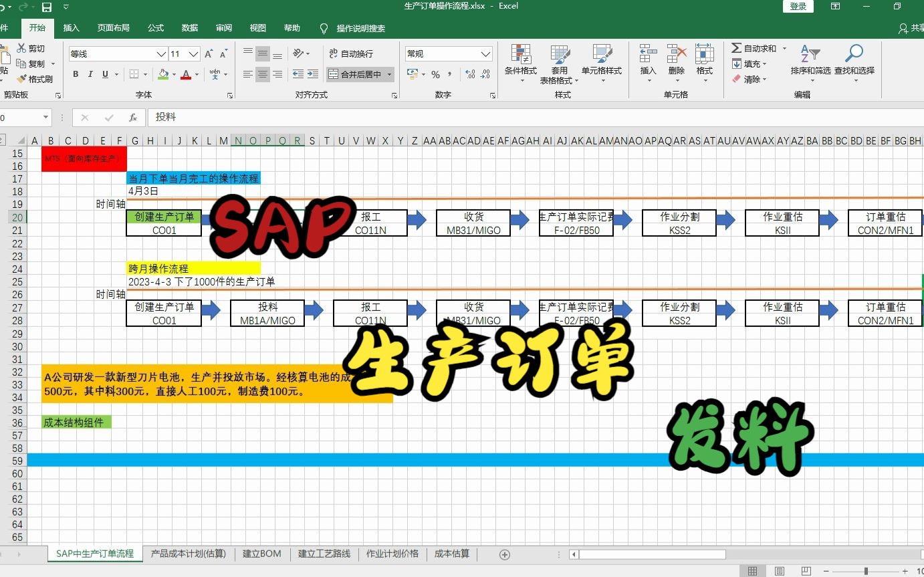Image resolution: width=924 pixels, height=577 pixels.
Task: Switch to the 页面布局 ribbon tab
Action: point(113,28)
